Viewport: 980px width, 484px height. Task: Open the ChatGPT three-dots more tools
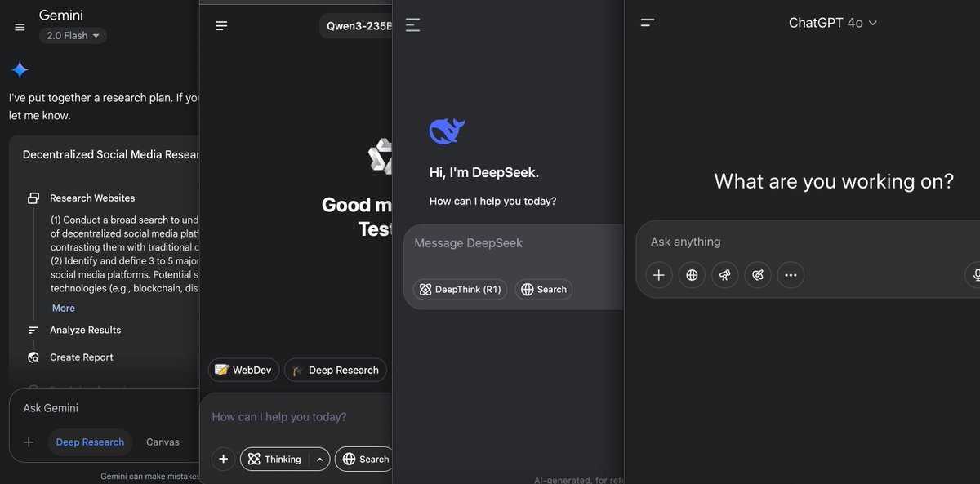pyautogui.click(x=791, y=275)
